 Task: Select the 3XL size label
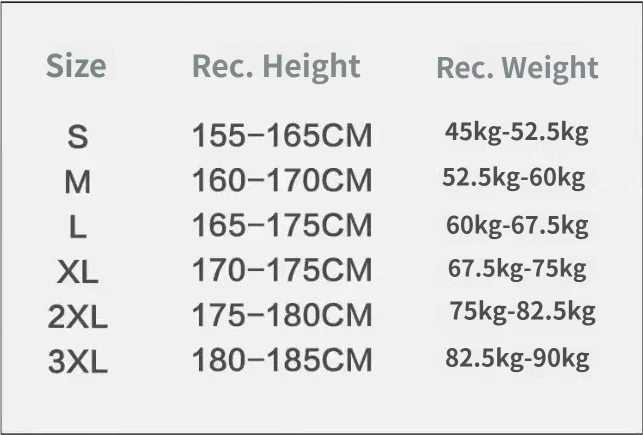pyautogui.click(x=78, y=362)
